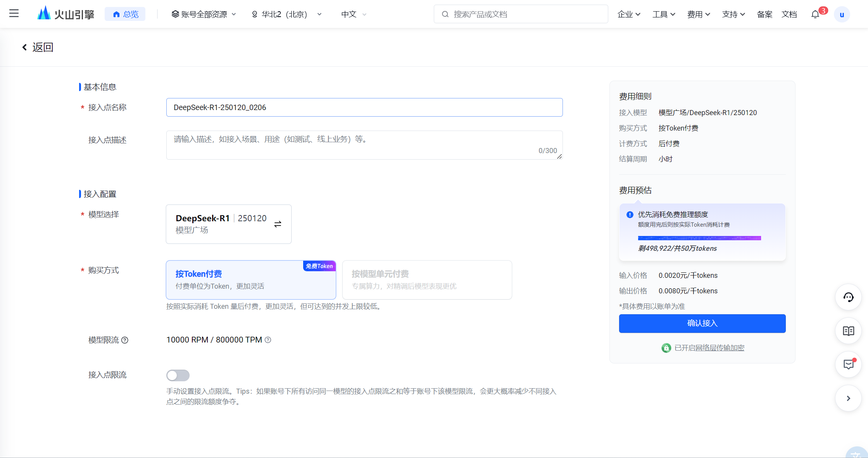Expand the 工具 menu
The image size is (868, 458).
[x=664, y=14]
